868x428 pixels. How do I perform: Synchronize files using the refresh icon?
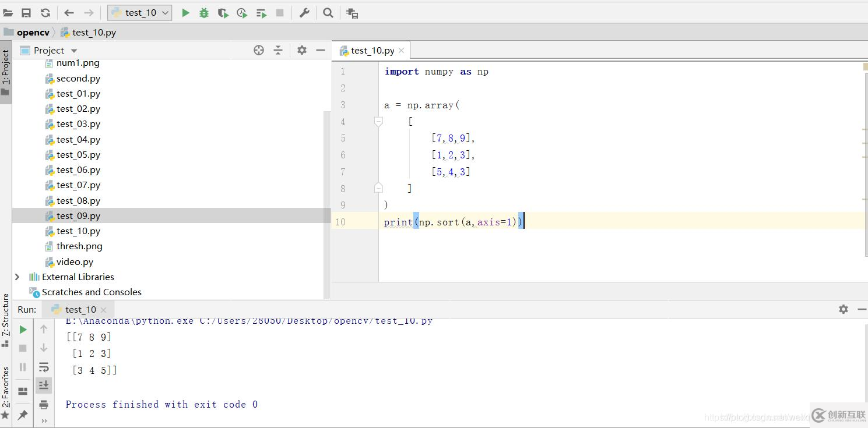45,13
